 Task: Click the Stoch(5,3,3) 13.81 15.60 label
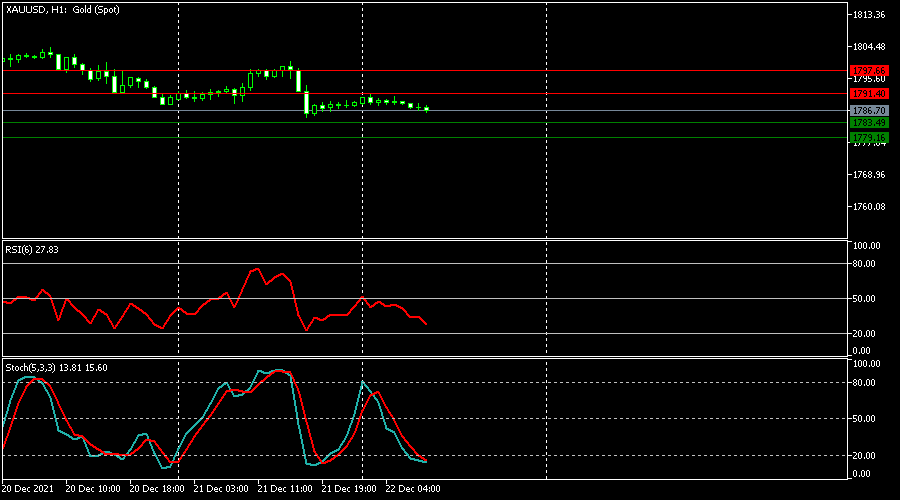[x=56, y=368]
